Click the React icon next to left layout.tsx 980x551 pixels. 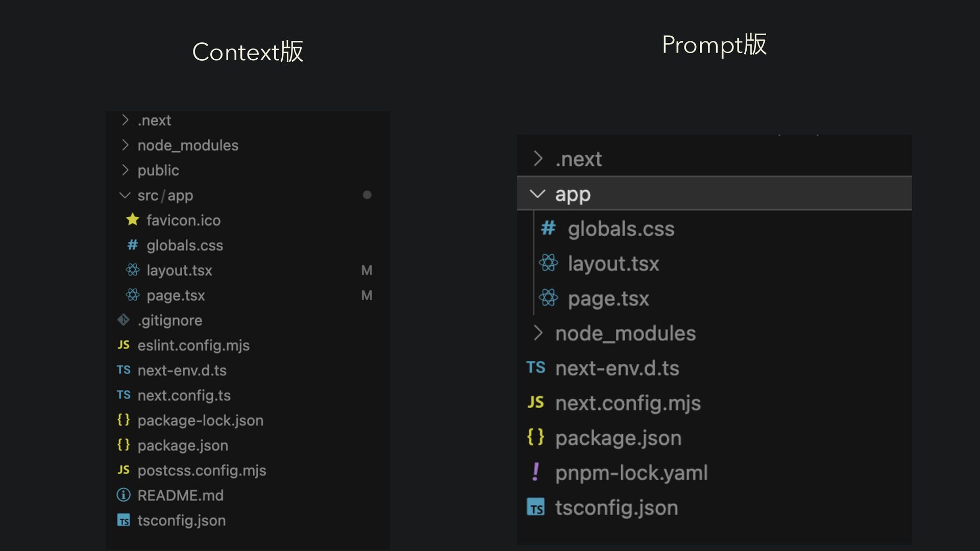pos(133,270)
